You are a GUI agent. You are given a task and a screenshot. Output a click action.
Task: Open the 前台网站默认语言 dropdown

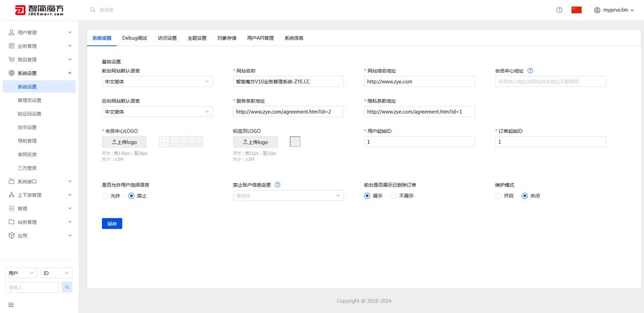[x=157, y=82]
